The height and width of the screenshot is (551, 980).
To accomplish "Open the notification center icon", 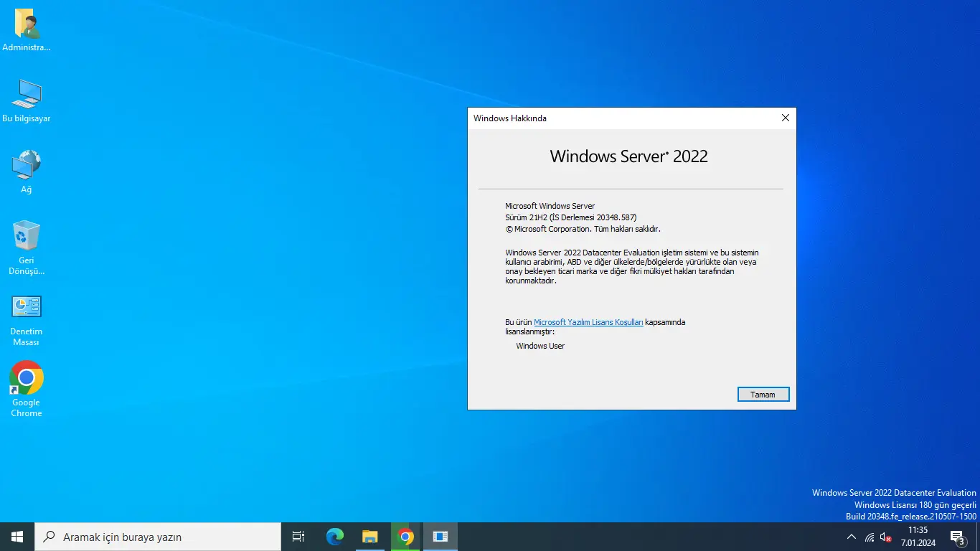I will (x=957, y=537).
